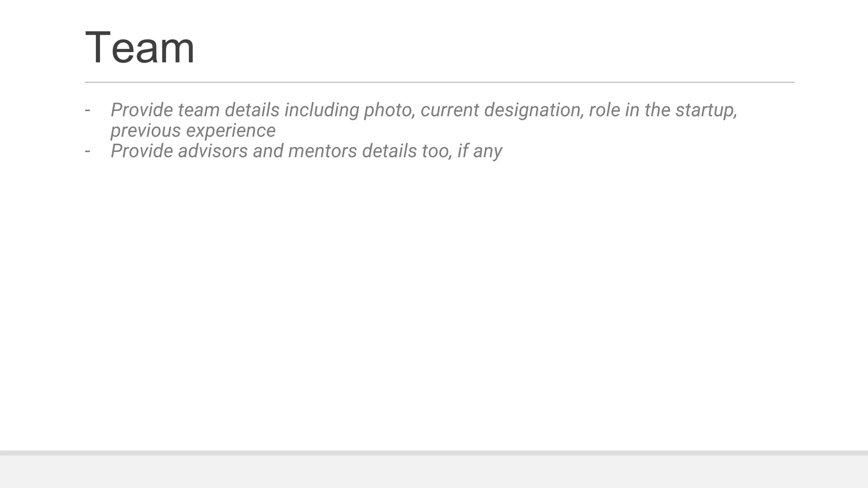Click the "previous experience" text line
This screenshot has width=868, height=488.
[x=193, y=130]
